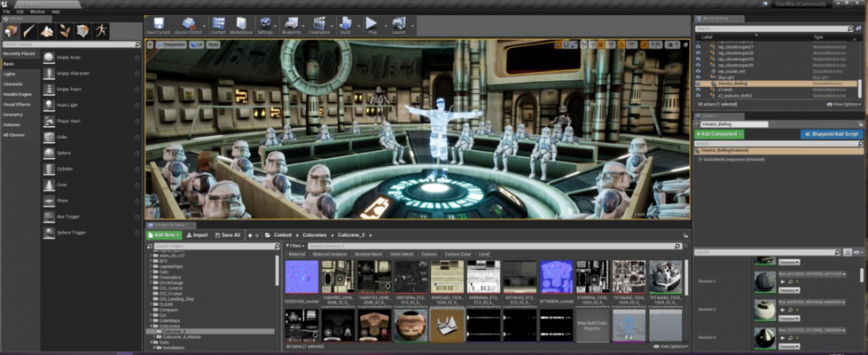Screen dimensions: 868x355
Task: Add Box Trigger from Basic list
Action: pos(91,217)
